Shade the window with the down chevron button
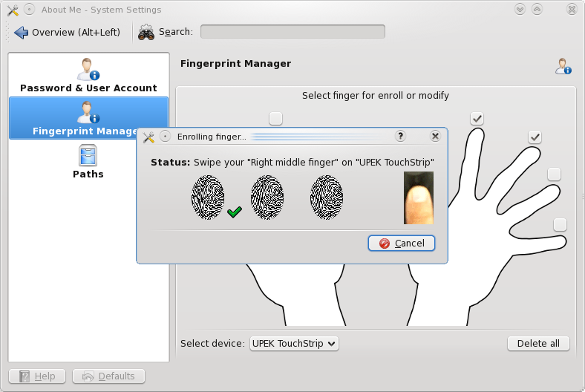The image size is (585, 392). click(x=520, y=10)
